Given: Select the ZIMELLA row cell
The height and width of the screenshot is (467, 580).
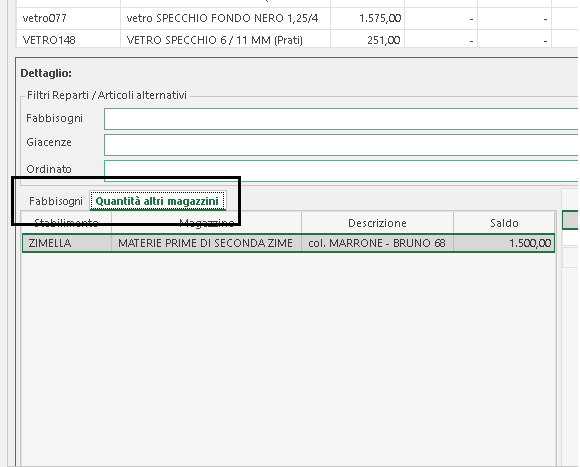Looking at the screenshot, I should [67, 243].
